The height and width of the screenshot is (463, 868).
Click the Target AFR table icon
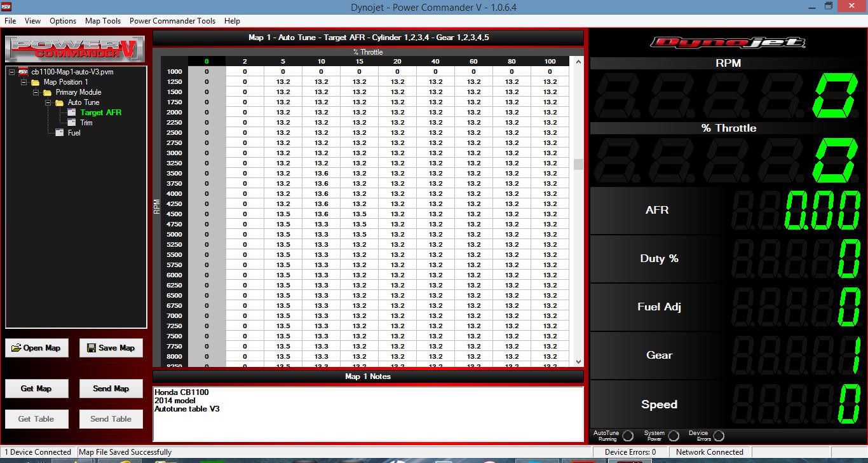pos(72,113)
